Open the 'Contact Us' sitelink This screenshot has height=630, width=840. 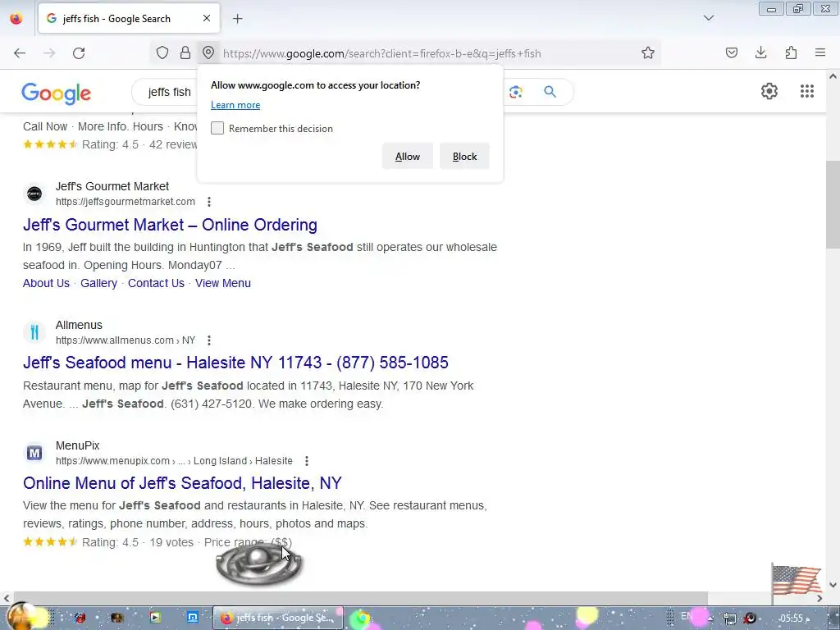coord(156,283)
